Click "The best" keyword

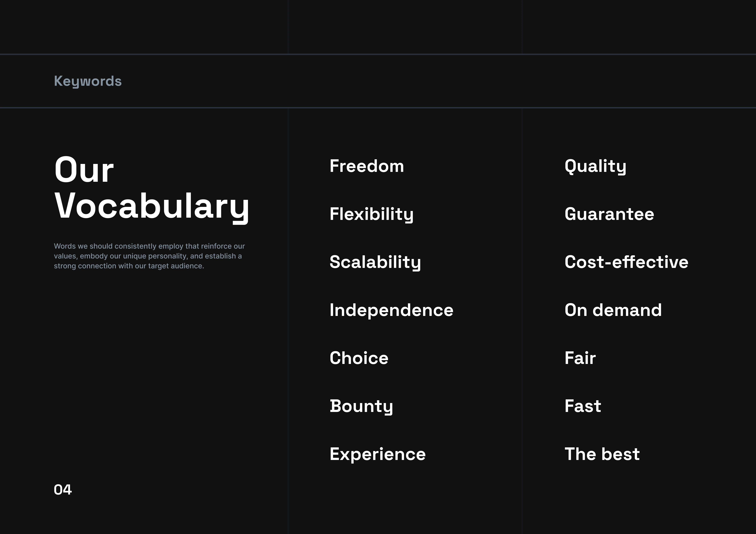[x=602, y=454]
